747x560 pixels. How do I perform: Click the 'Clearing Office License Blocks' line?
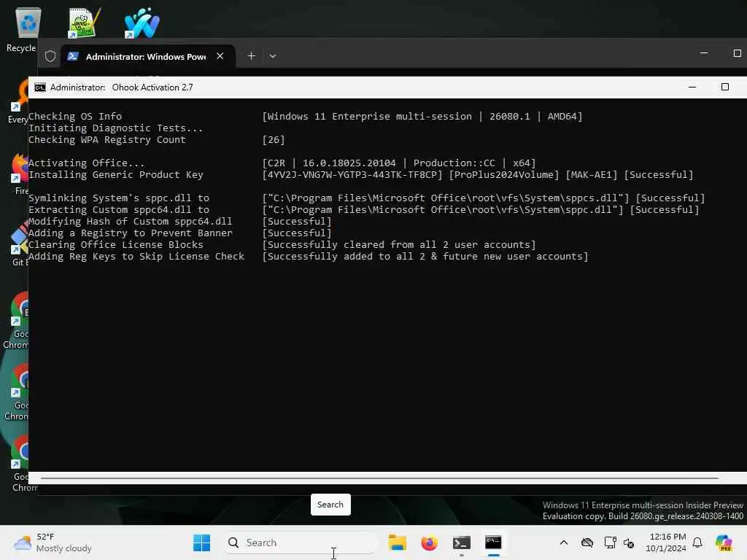click(x=116, y=244)
